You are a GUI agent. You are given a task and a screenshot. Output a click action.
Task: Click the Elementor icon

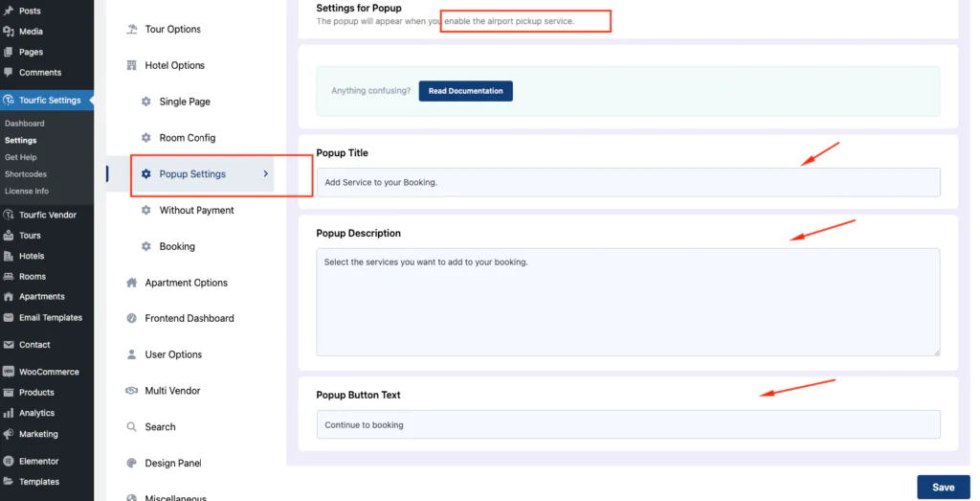[x=8, y=461]
